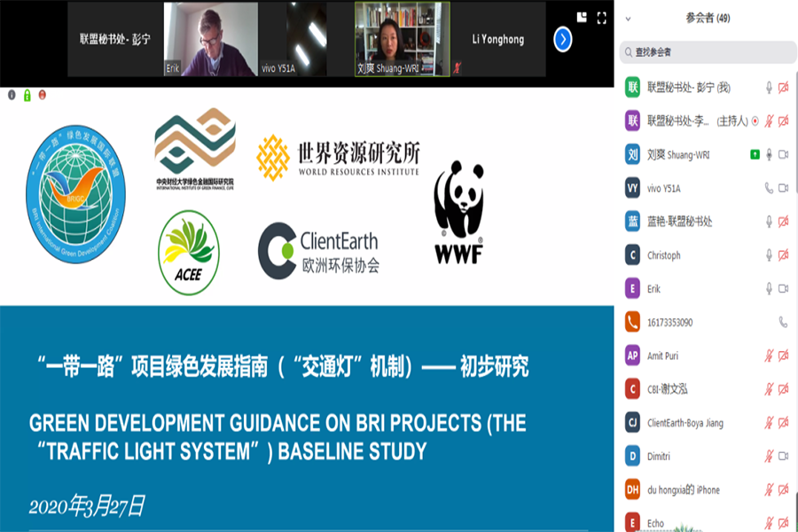
Task: Click the camera-off icon for 蓝艳-联盟秘书处
Action: (784, 222)
